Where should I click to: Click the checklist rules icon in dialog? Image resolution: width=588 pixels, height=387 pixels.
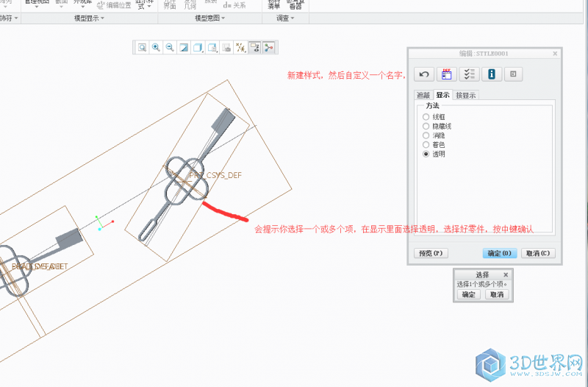pyautogui.click(x=469, y=74)
